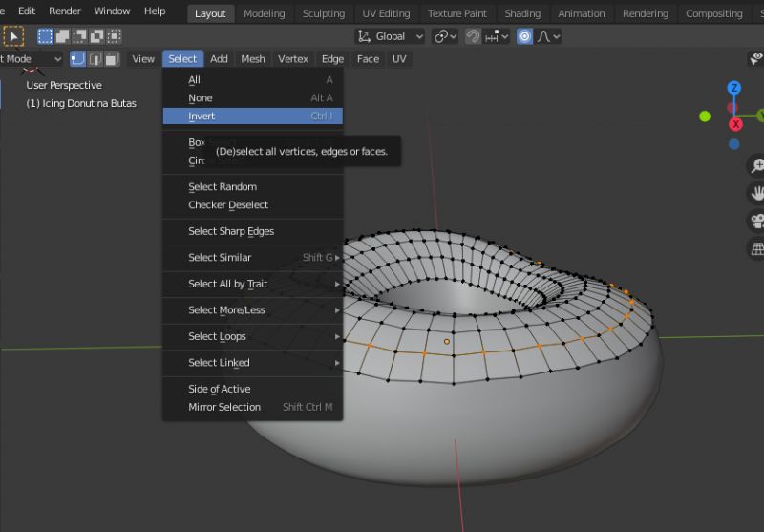Open the Face menu
This screenshot has width=764, height=532.
pos(368,59)
